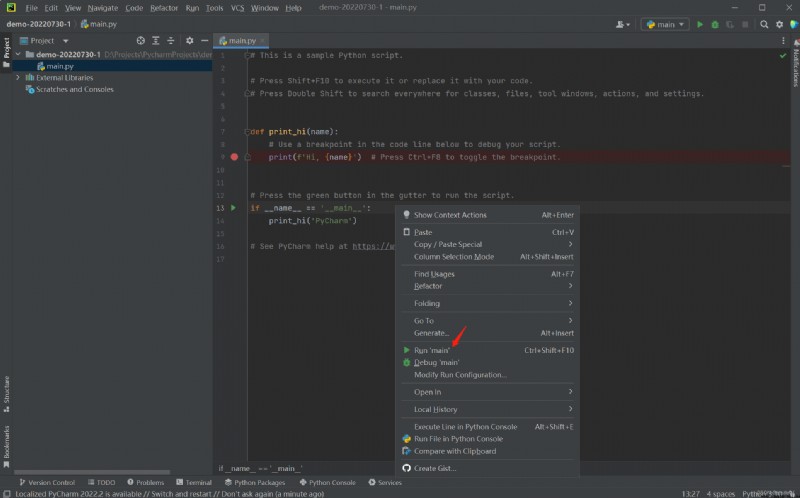Open the Services tool window
800x498 pixels.
[385, 483]
